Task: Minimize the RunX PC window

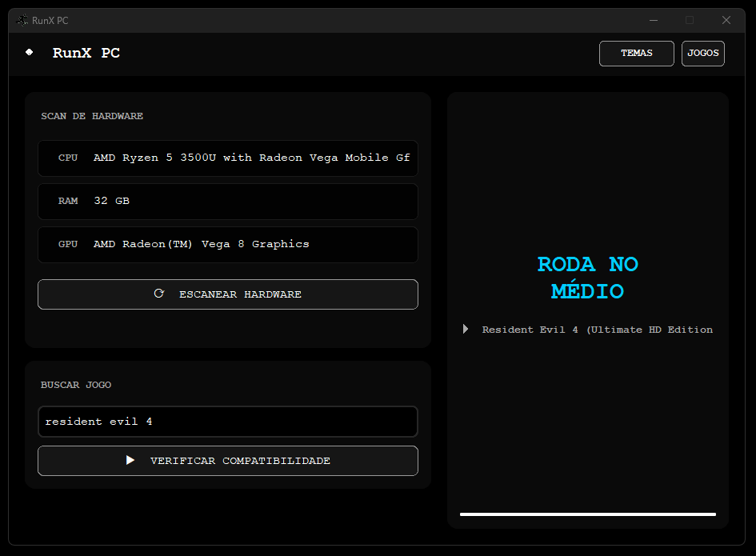Action: (x=654, y=20)
